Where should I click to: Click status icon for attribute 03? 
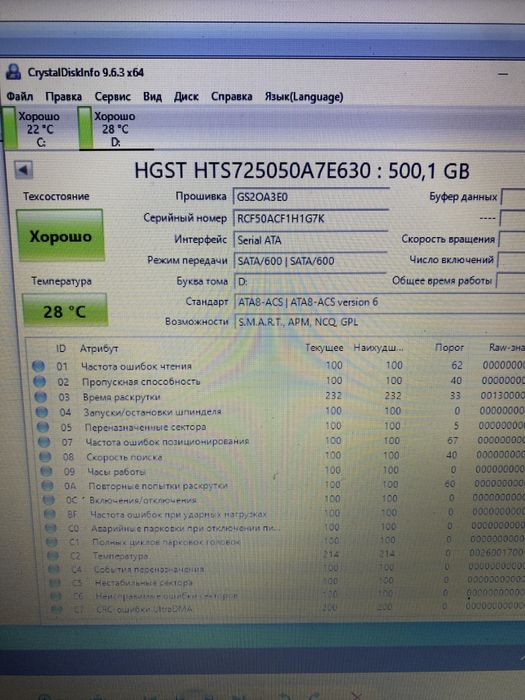tap(41, 396)
